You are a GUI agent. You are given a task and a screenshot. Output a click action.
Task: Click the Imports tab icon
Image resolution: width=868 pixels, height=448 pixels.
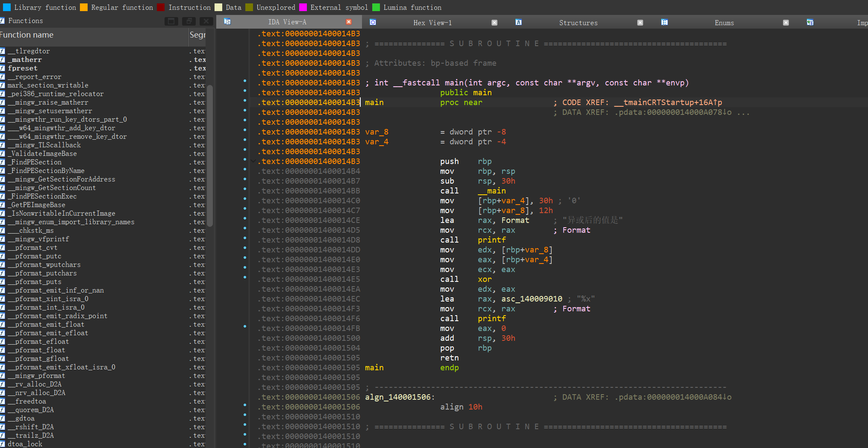click(x=810, y=22)
